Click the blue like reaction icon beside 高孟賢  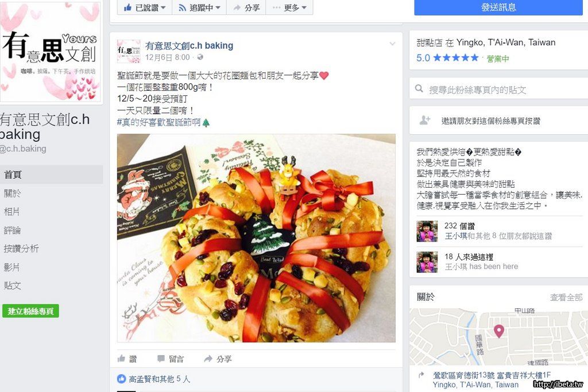(122, 379)
